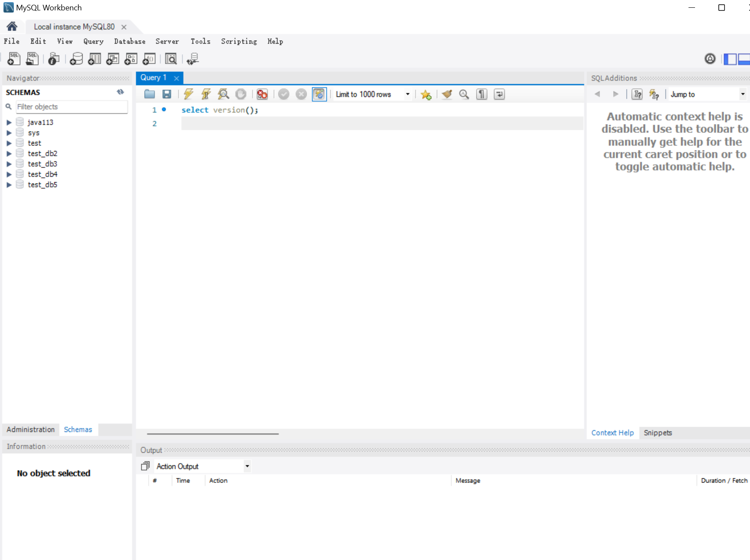
Task: Open SQL script file in new tab
Action: pyautogui.click(x=32, y=58)
